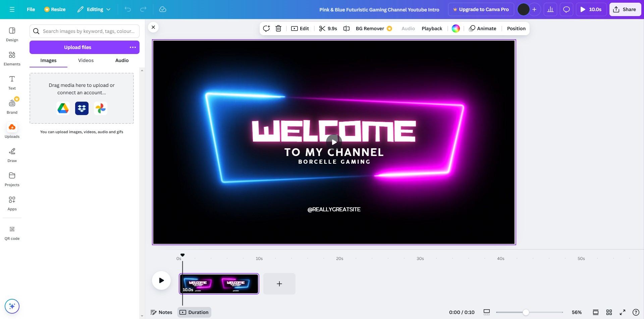Open the Draw panel
Image resolution: width=644 pixels, height=319 pixels.
12,155
